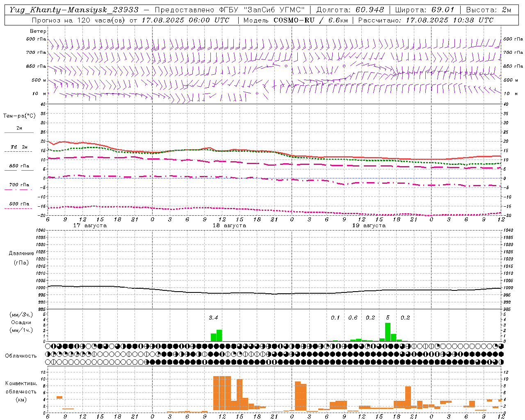Select the latitude value Широта: 69.01

(x=425, y=10)
